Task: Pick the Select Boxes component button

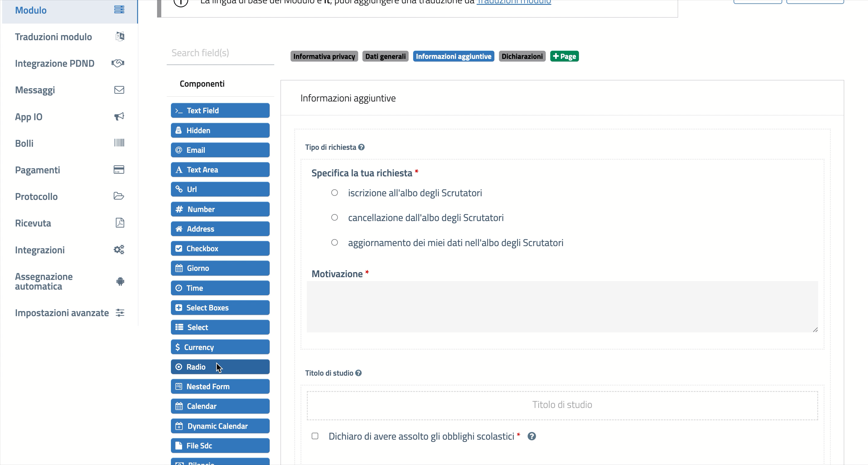Action: (x=220, y=308)
